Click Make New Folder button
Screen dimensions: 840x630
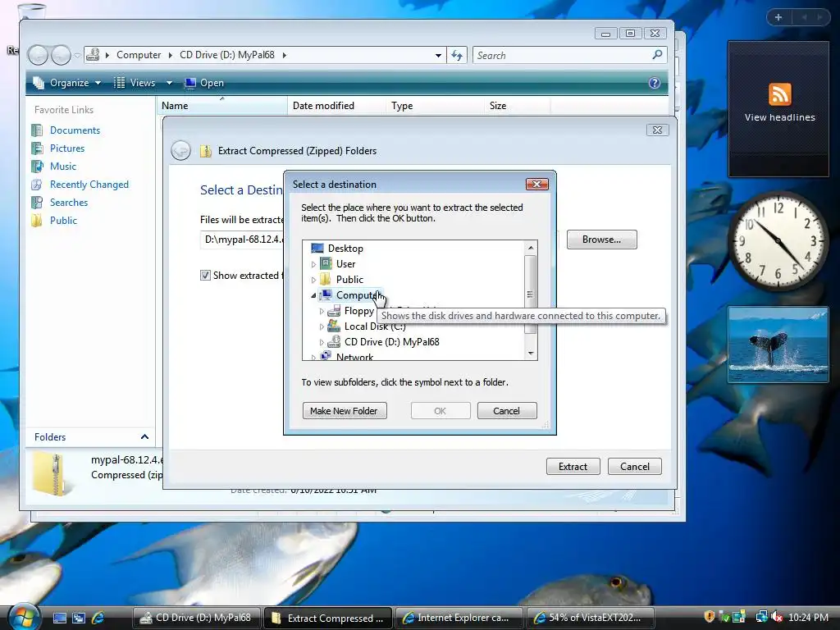[x=344, y=411]
